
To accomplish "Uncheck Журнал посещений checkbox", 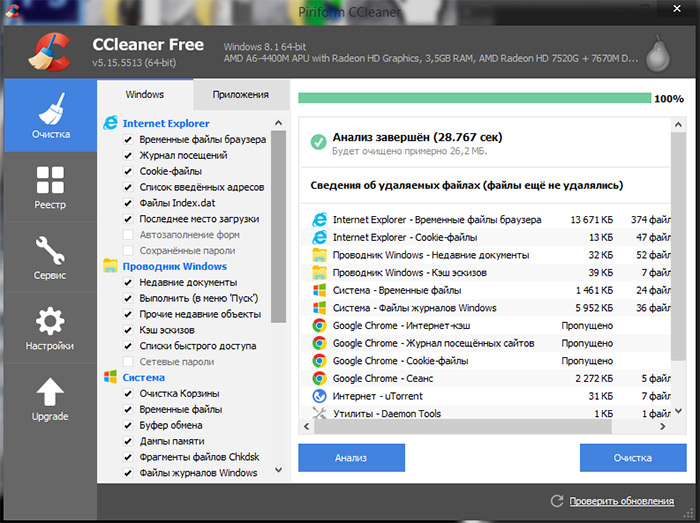I will tap(128, 155).
